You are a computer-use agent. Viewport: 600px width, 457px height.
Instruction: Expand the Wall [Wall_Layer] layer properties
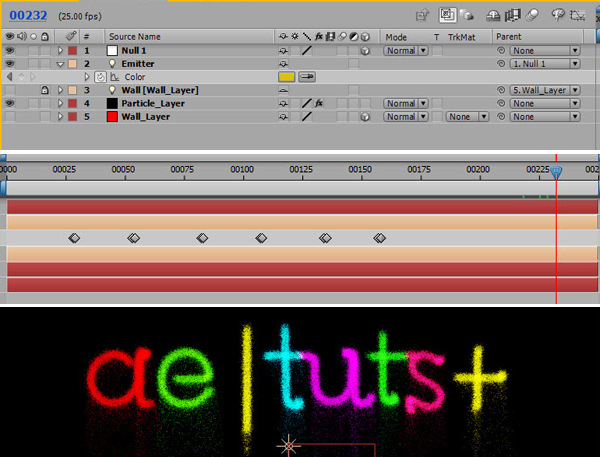(60, 90)
